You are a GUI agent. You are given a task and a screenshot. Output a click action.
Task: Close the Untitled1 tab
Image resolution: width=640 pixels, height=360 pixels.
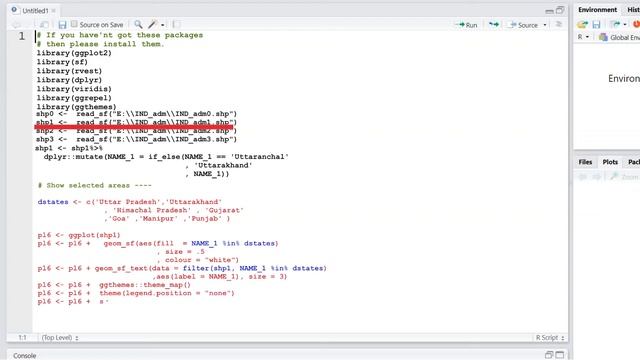click(53, 11)
